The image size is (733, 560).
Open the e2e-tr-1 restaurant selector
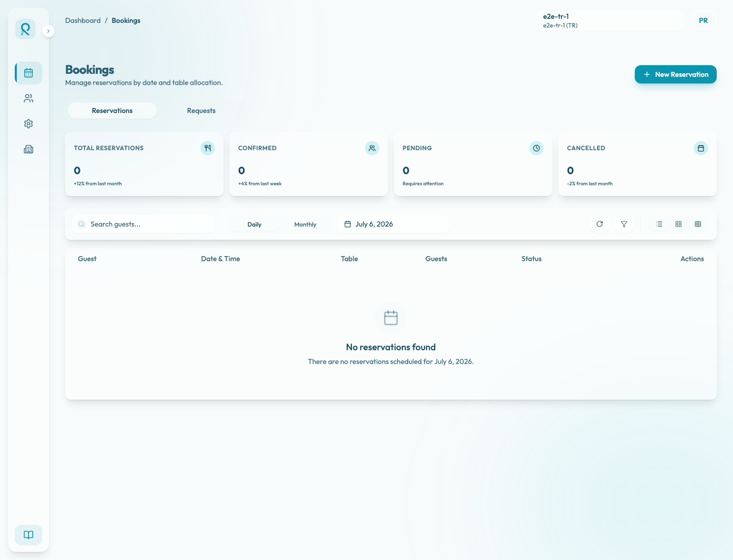coord(610,20)
